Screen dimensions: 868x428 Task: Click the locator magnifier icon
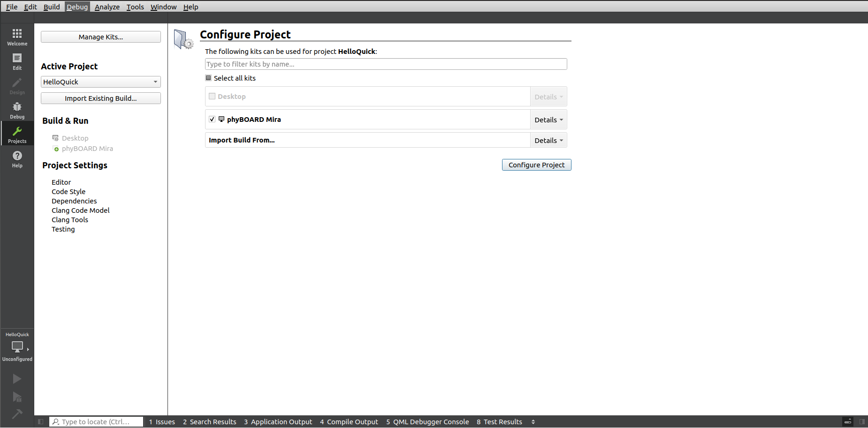coord(56,421)
